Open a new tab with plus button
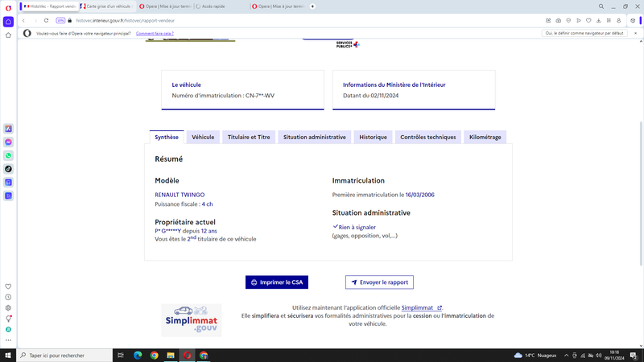The width and height of the screenshot is (644, 362). coord(312,6)
